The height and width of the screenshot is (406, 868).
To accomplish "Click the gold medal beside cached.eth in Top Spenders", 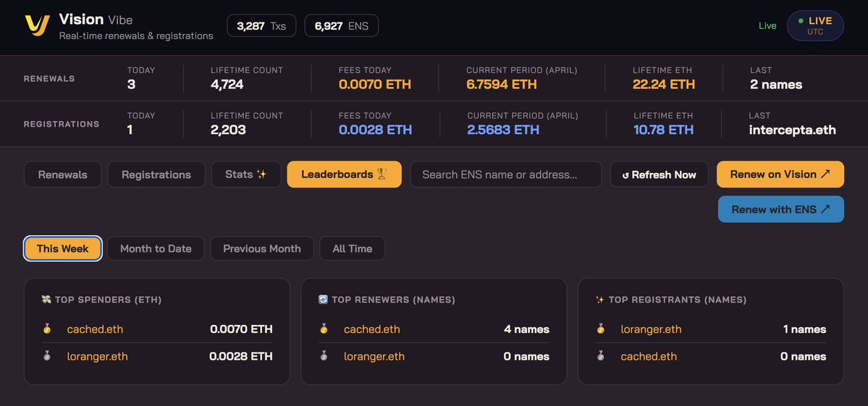I will pos(47,329).
